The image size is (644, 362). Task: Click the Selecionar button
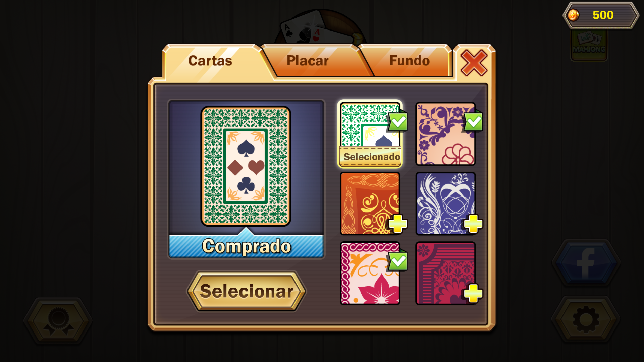pyautogui.click(x=247, y=291)
